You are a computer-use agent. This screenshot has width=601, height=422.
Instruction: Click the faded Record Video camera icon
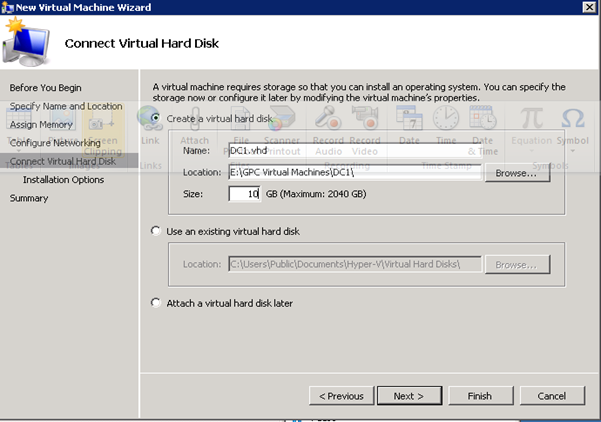click(365, 117)
